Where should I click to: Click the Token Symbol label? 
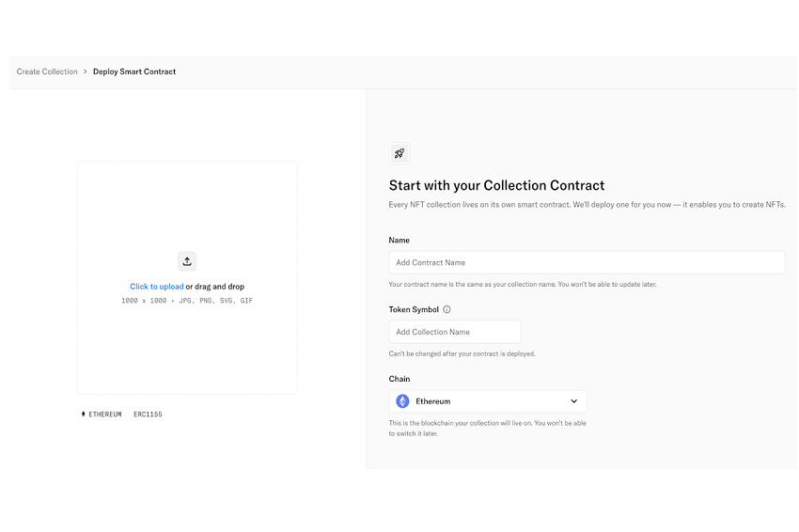(x=414, y=309)
